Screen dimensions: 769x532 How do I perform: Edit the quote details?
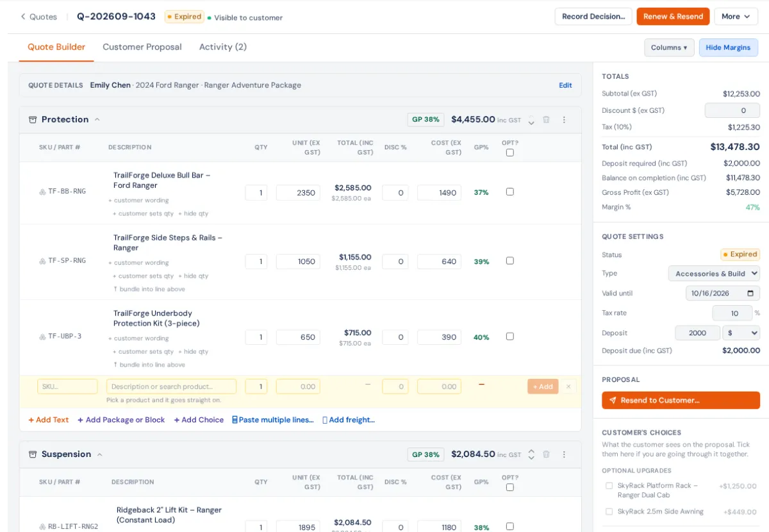pyautogui.click(x=565, y=85)
